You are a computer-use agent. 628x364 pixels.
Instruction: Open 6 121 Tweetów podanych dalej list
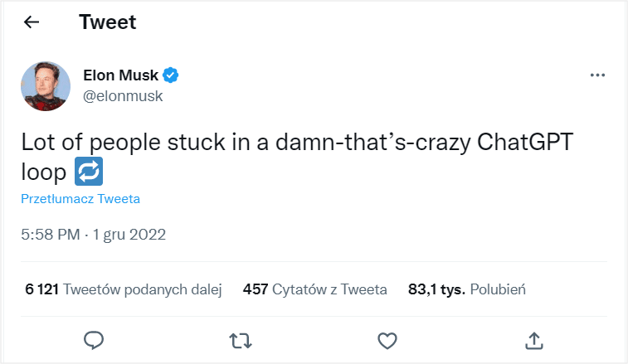point(124,289)
